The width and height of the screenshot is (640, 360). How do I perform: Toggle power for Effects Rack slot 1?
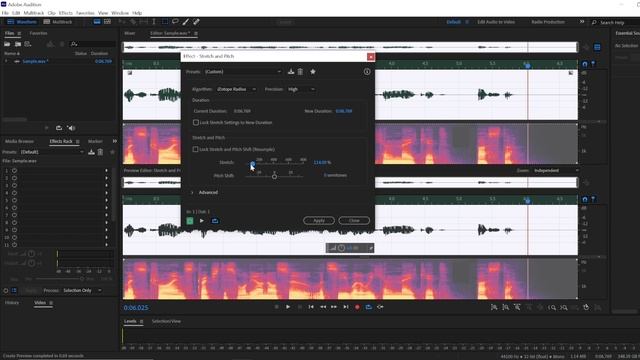(x=14, y=171)
